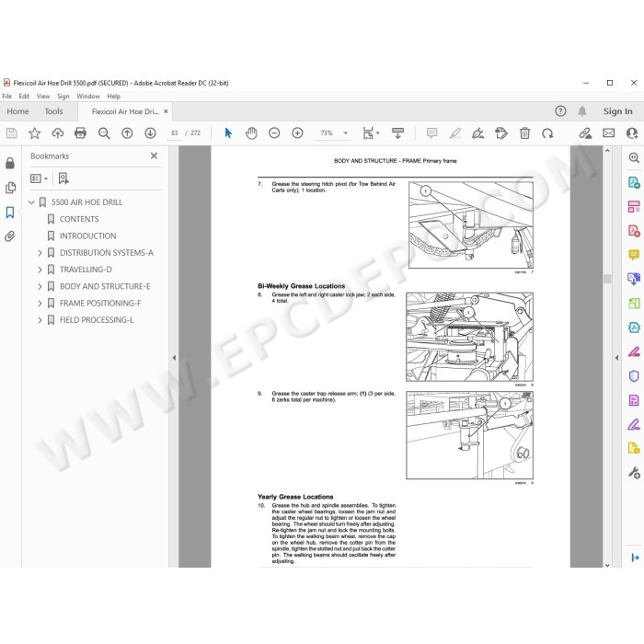Open the Sign menu
The width and height of the screenshot is (644, 644).
63,96
